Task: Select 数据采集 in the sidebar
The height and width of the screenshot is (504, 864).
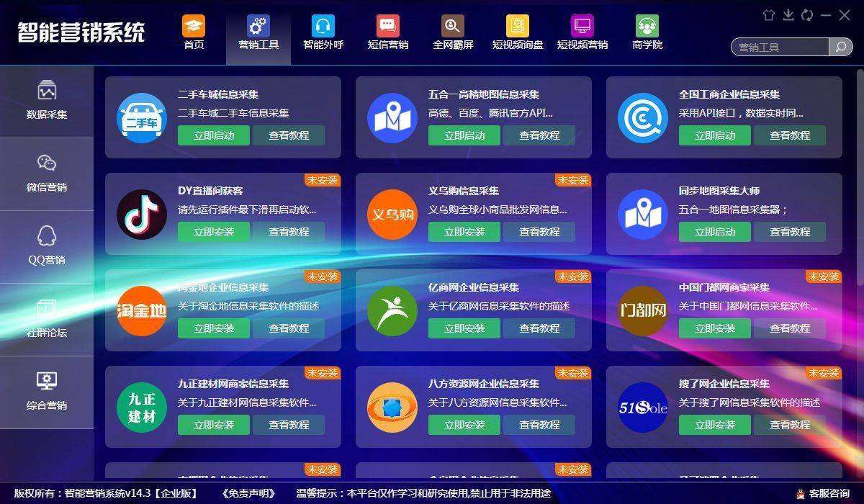Action: point(47,102)
